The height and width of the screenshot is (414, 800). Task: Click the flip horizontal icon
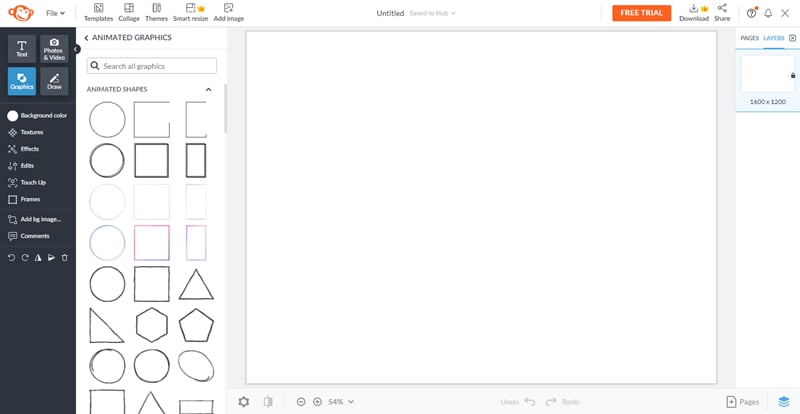pos(38,258)
